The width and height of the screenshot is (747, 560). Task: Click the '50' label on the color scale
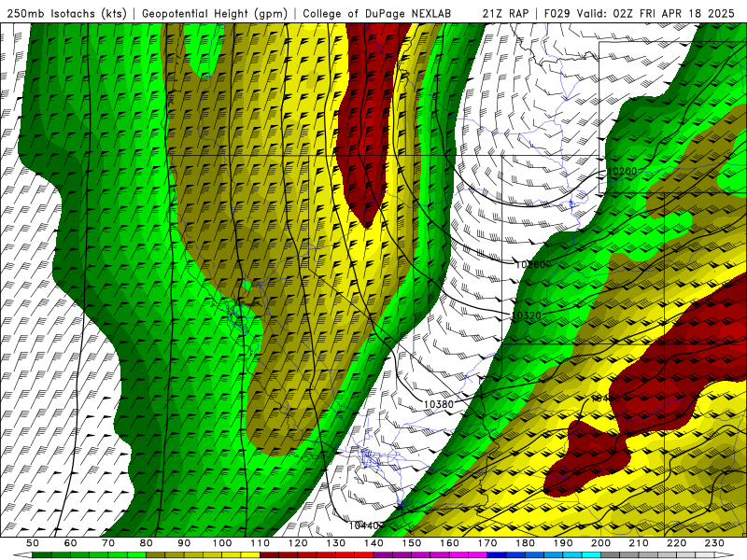33,543
